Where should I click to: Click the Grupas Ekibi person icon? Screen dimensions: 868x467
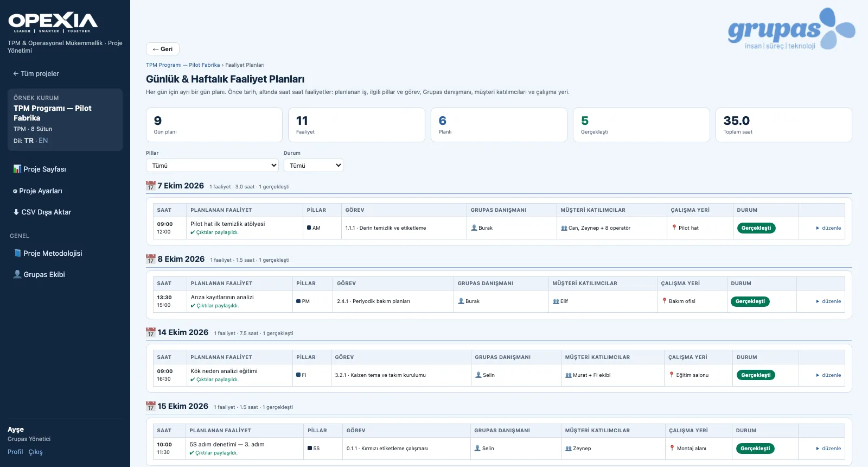tap(17, 274)
